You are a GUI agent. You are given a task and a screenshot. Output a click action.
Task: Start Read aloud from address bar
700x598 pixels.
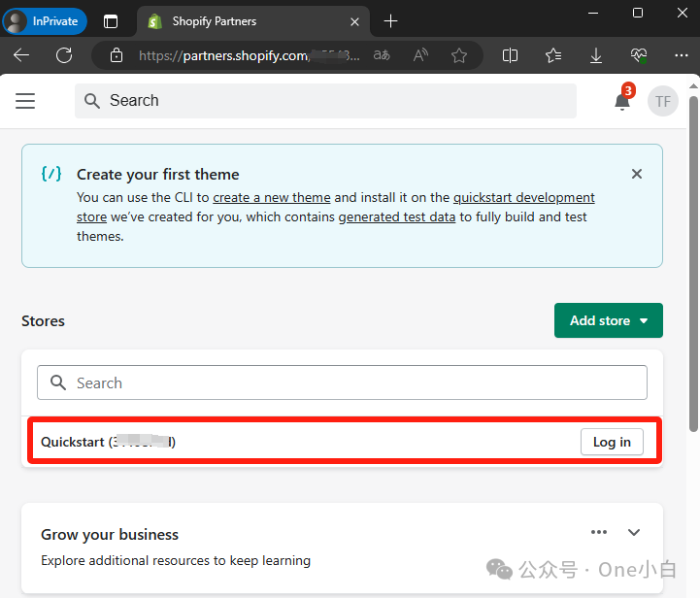(x=420, y=55)
